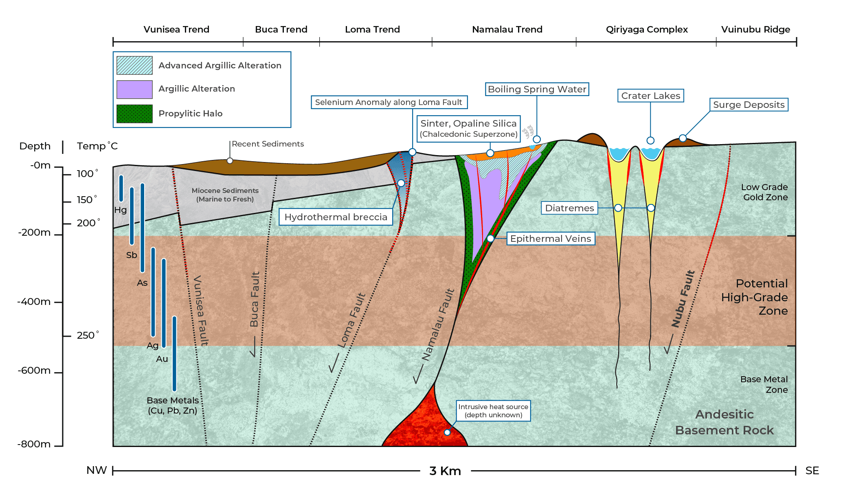Click the 'Vunisea Fault' label
The height and width of the screenshot is (504, 841).
tap(201, 310)
